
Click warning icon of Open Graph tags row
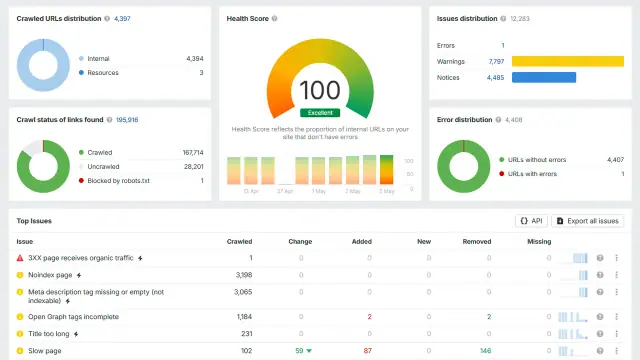tap(20, 317)
